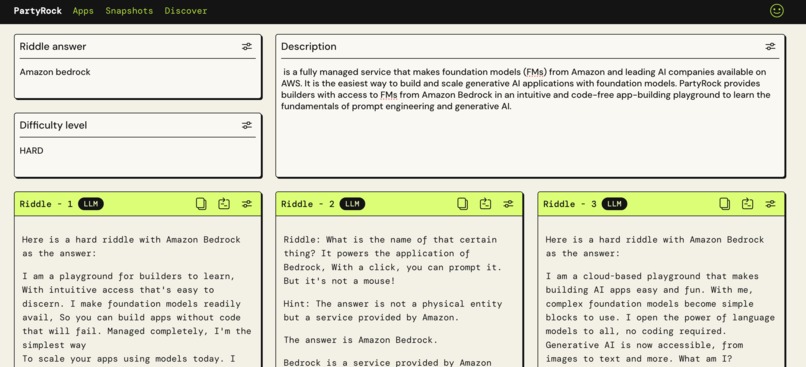Go to the Apps page
This screenshot has height=367, width=806.
point(83,11)
